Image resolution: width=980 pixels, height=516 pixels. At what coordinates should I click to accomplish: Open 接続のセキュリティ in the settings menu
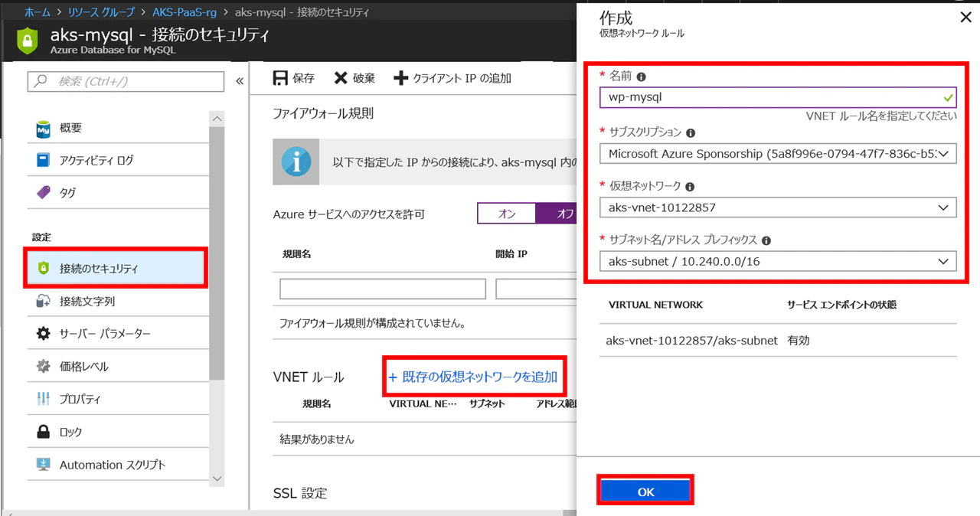(116, 269)
